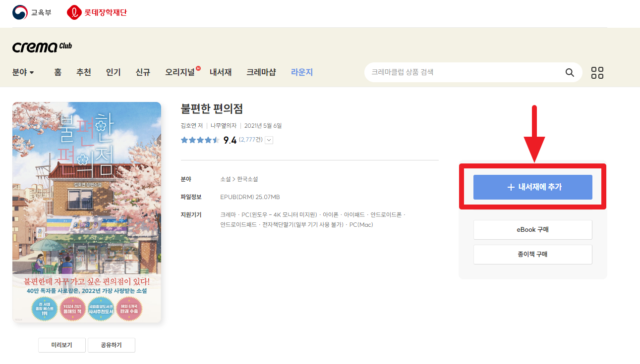640x364 pixels.
Task: Click the (2,777건) review count
Action: [x=250, y=140]
